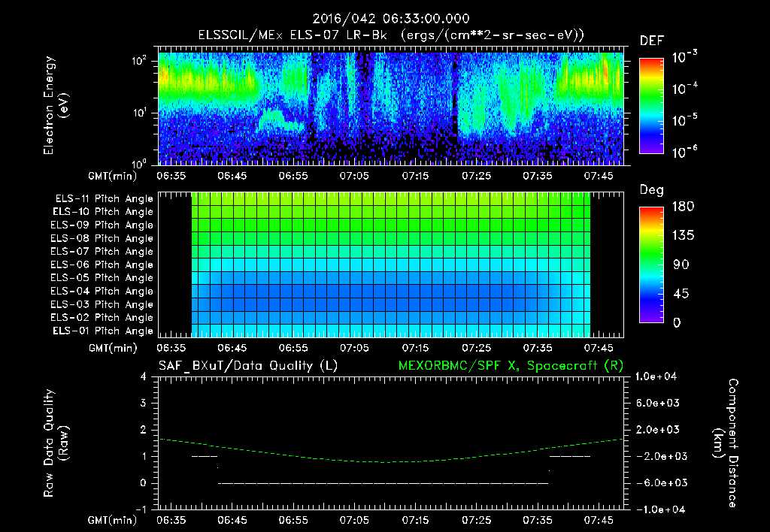This screenshot has height=532, width=770.
Task: Click 07:25 tick under the pitch angle panel
Action: click(477, 349)
